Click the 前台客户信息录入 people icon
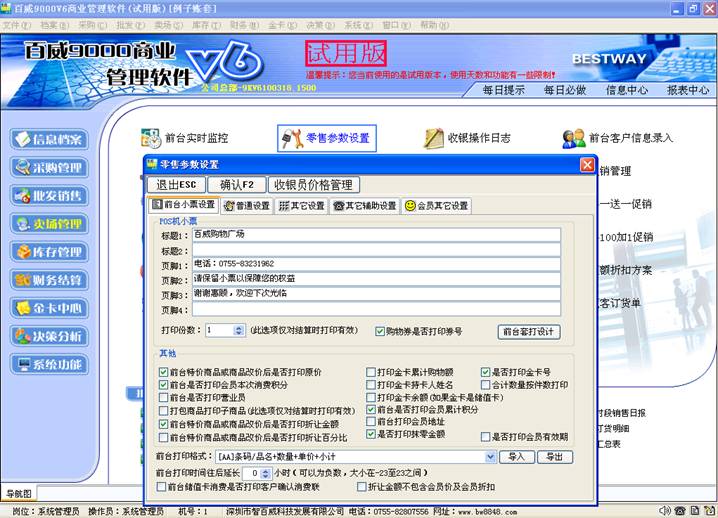 click(574, 138)
